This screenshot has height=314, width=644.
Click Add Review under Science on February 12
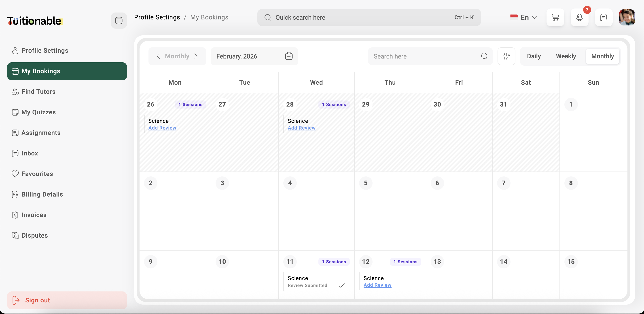click(x=377, y=285)
